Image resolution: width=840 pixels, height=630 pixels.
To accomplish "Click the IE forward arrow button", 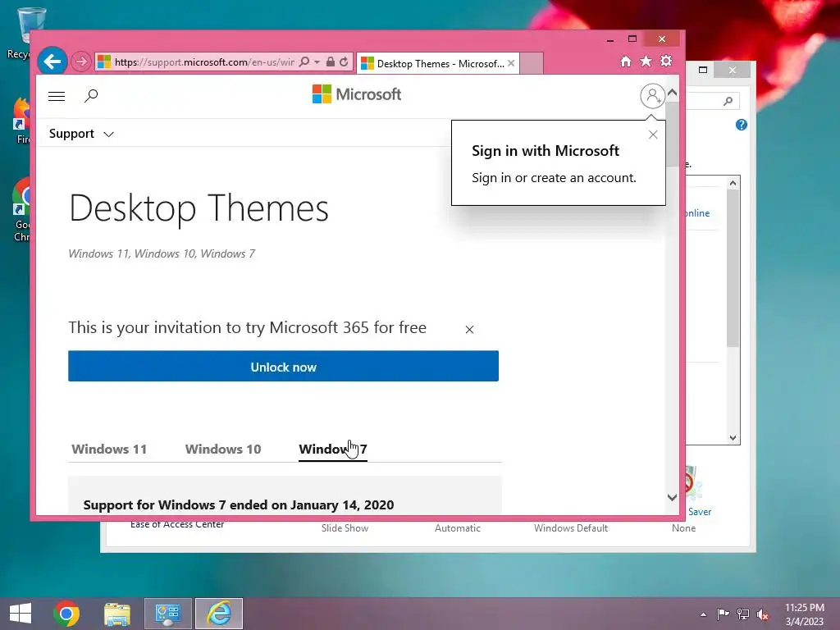I will click(81, 62).
